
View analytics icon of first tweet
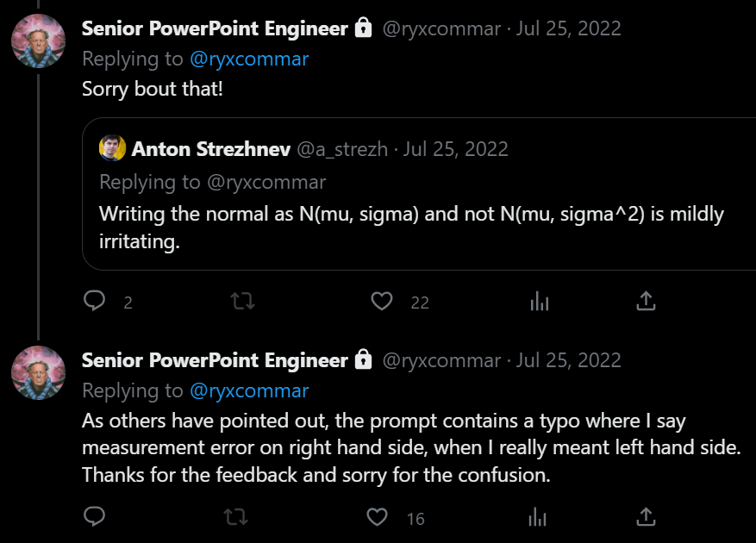(540, 302)
